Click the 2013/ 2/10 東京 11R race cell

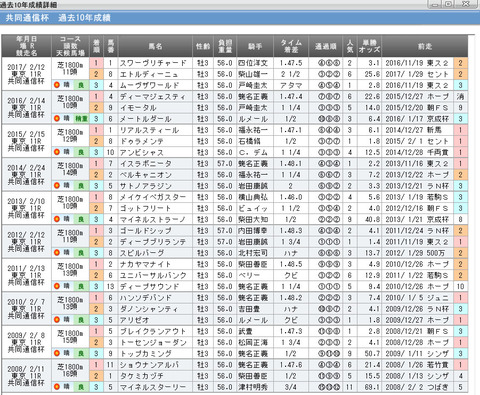[26, 208]
